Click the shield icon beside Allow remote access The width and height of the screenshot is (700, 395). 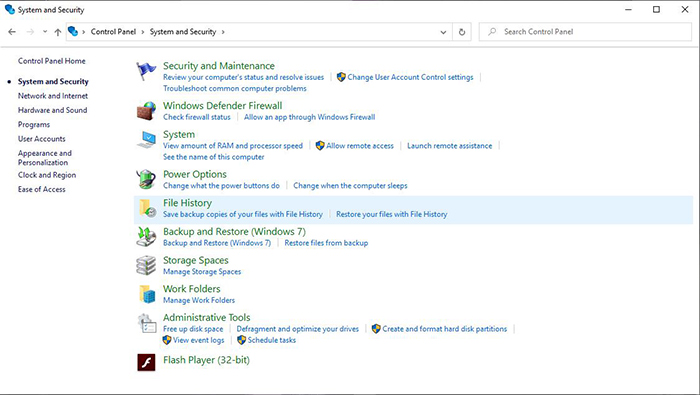(320, 146)
